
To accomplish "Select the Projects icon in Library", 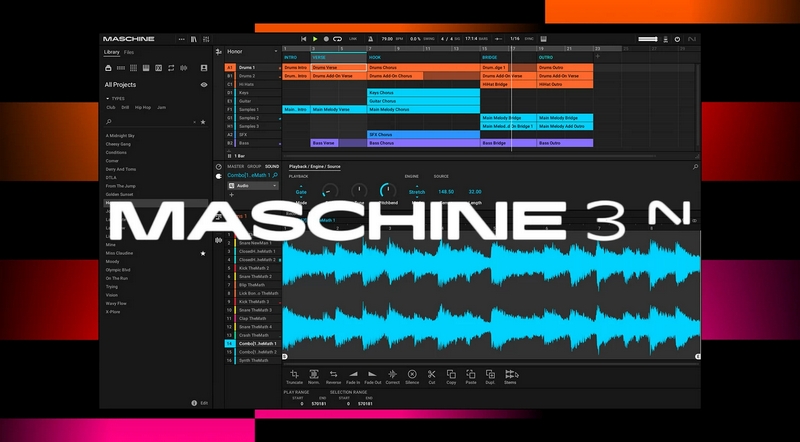I will tap(108, 68).
